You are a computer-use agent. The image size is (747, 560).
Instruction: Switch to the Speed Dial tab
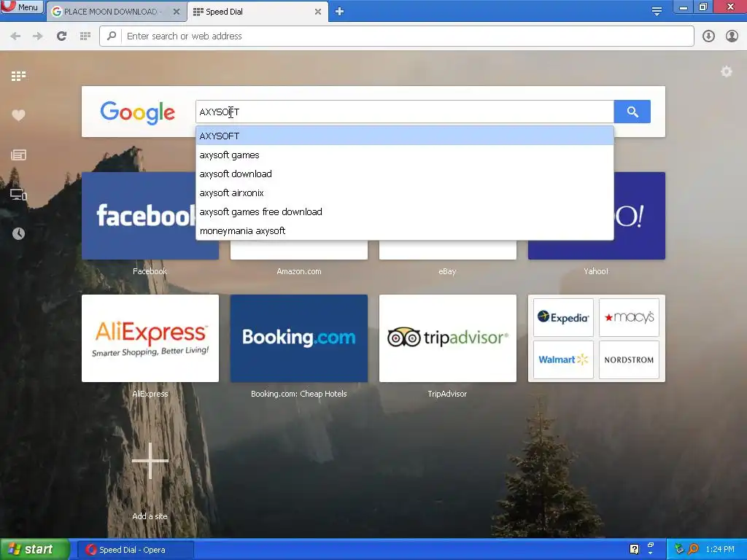(x=258, y=12)
